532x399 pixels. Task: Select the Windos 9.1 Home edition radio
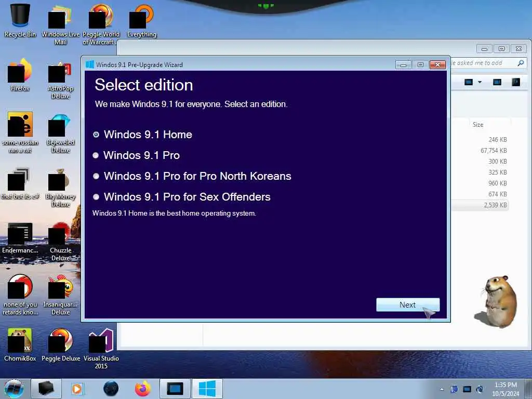coord(96,135)
